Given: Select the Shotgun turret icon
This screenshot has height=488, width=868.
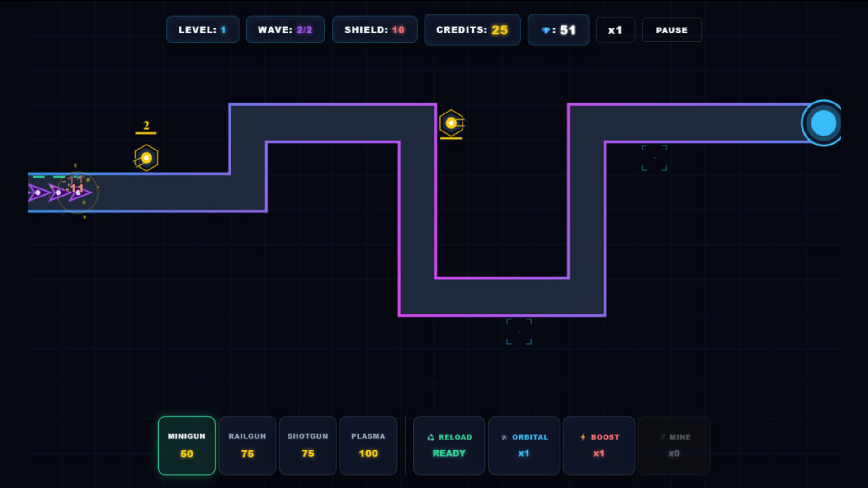Looking at the screenshot, I should (x=308, y=446).
